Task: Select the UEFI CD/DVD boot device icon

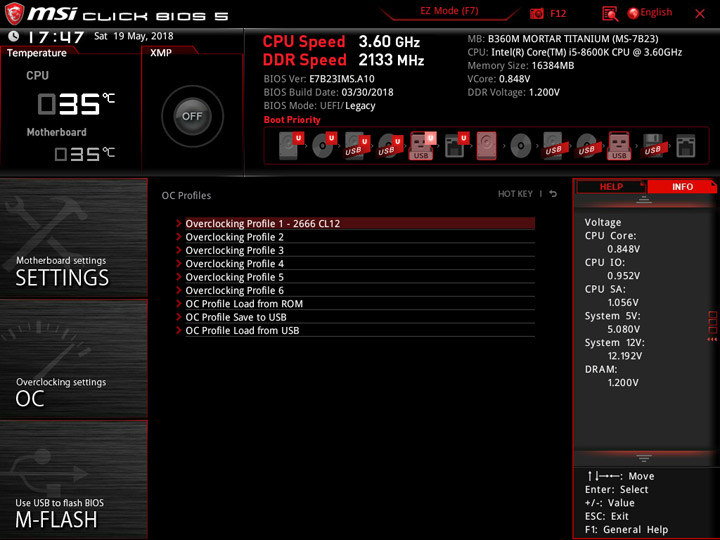Action: pos(324,146)
